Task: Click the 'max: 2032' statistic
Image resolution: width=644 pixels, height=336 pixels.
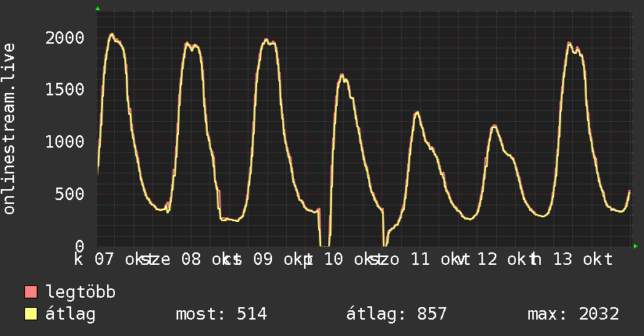Action: [x=574, y=314]
